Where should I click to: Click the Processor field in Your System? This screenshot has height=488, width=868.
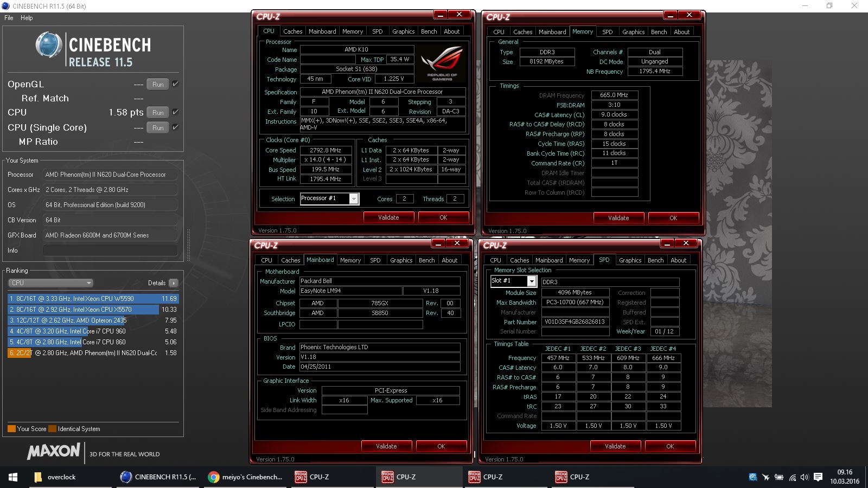click(x=110, y=175)
